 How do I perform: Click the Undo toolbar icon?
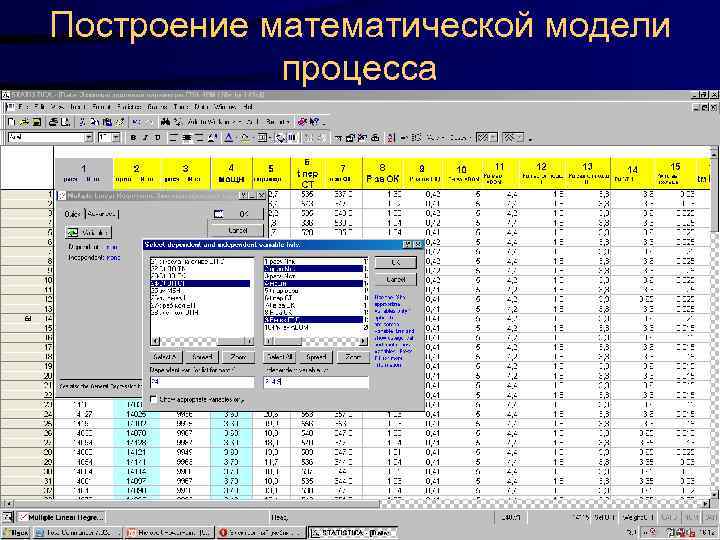(x=136, y=122)
